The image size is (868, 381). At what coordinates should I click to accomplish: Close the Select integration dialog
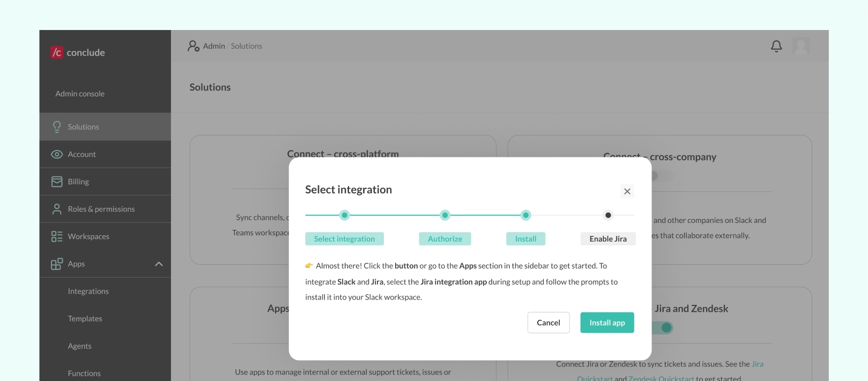tap(627, 191)
